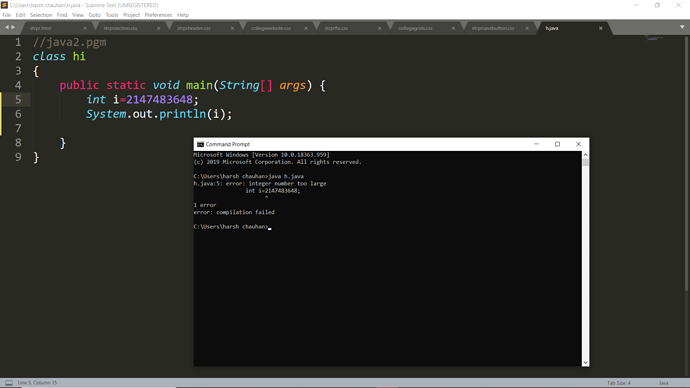Click the Command Prompt window icon

pyautogui.click(x=200, y=144)
